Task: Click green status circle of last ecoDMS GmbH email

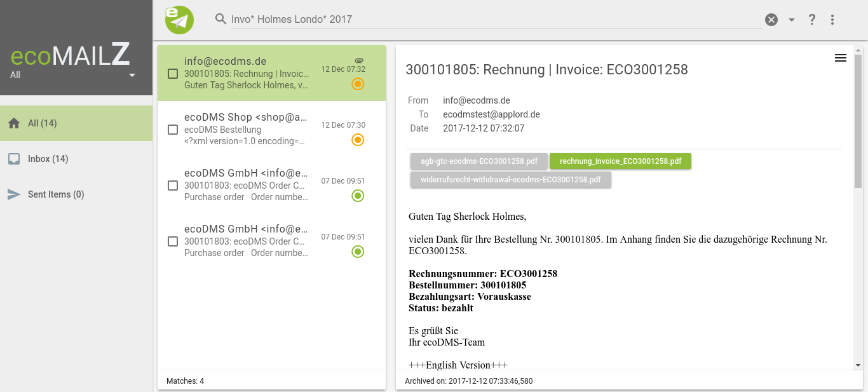Action: click(x=358, y=252)
